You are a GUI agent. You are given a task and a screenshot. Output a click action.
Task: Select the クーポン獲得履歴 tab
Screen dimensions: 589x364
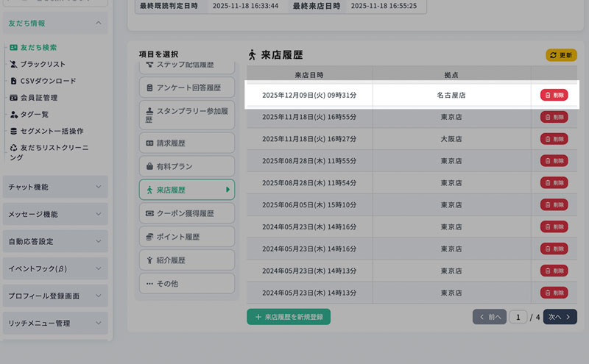click(x=186, y=213)
